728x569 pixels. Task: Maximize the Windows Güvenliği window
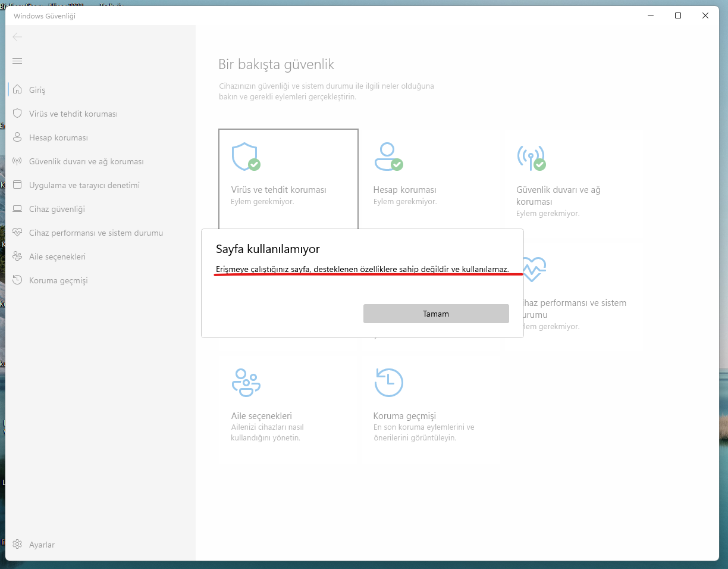678,16
